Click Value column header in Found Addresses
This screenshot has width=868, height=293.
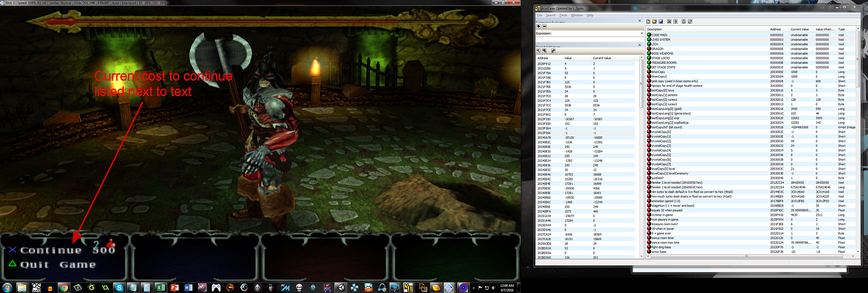tap(577, 58)
